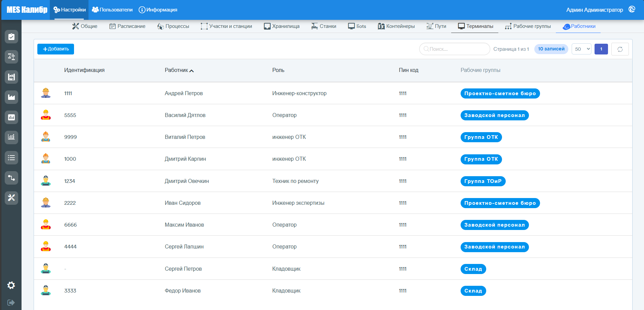Switch to the Общие tab

pyautogui.click(x=85, y=26)
